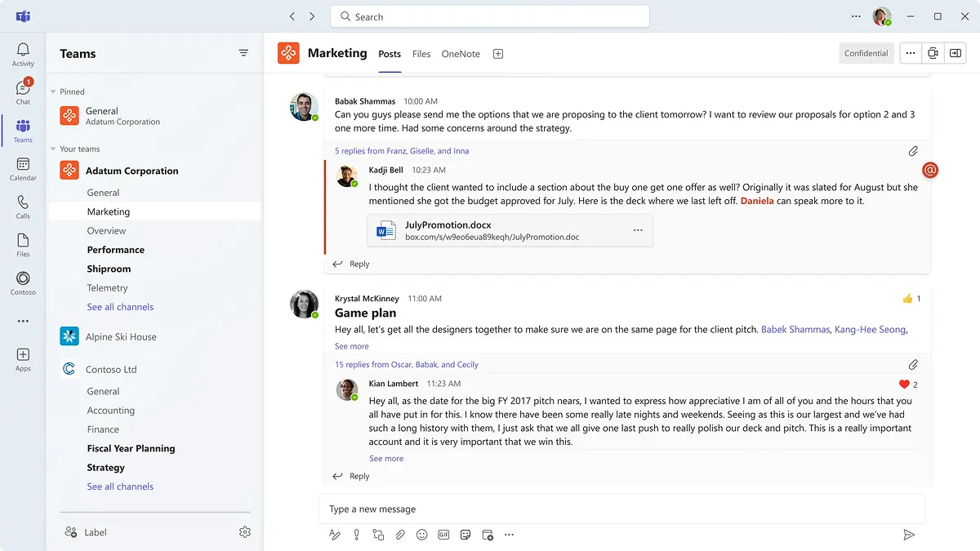This screenshot has height=551, width=980.
Task: Go back with the left arrow
Action: pyautogui.click(x=292, y=16)
